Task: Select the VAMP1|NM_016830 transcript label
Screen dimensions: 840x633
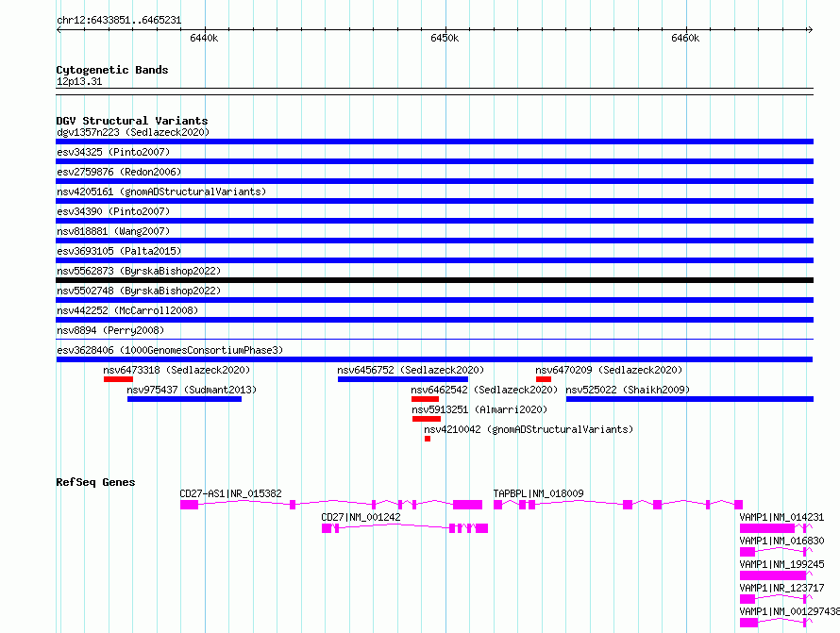Action: pos(781,541)
